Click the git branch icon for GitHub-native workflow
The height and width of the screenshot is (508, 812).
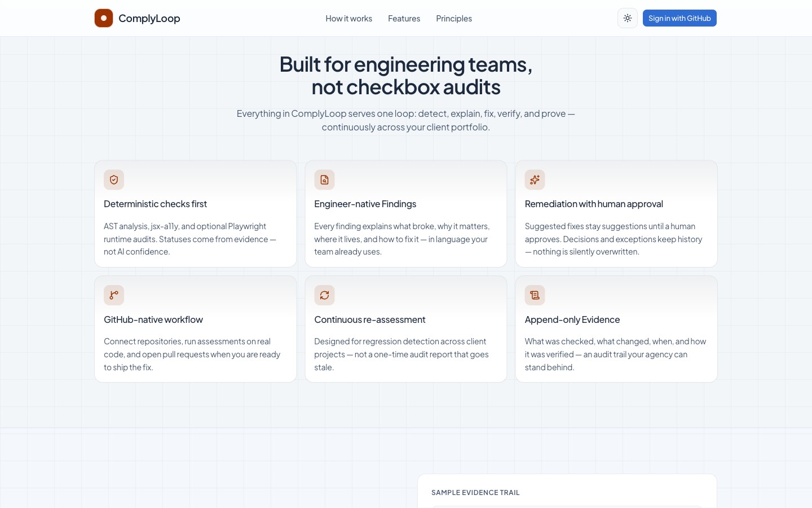click(114, 295)
